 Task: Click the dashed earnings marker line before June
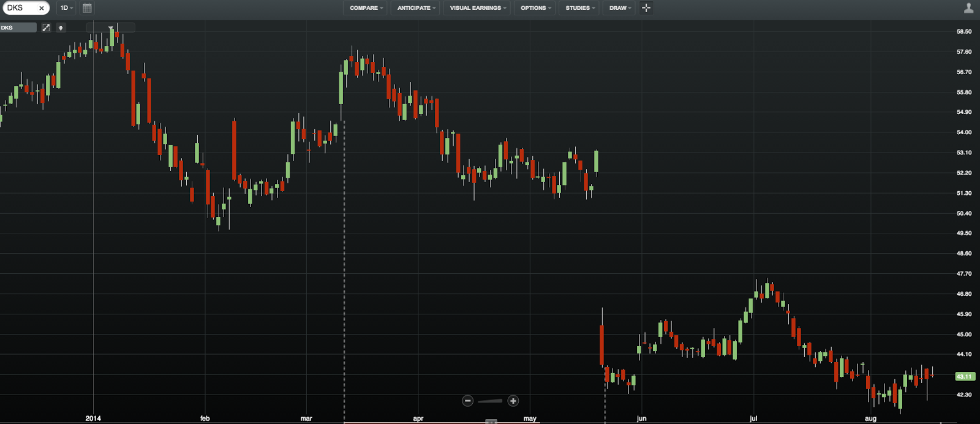(605, 395)
